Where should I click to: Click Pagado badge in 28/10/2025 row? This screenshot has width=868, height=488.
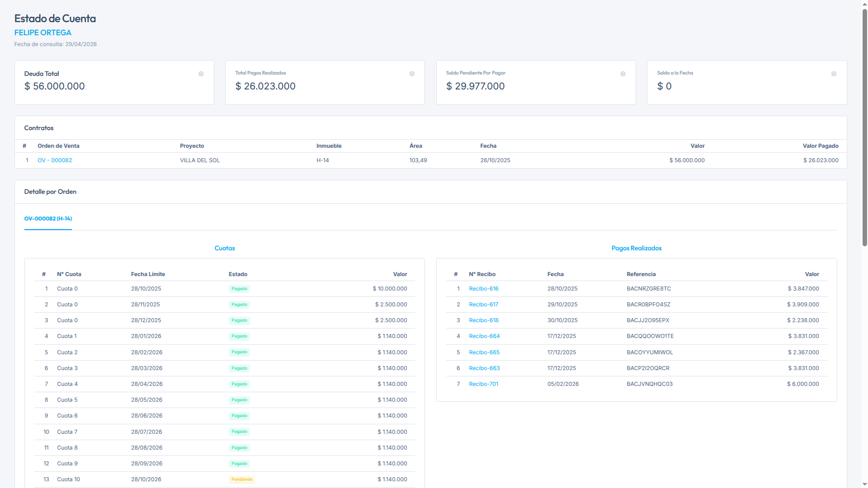click(239, 289)
